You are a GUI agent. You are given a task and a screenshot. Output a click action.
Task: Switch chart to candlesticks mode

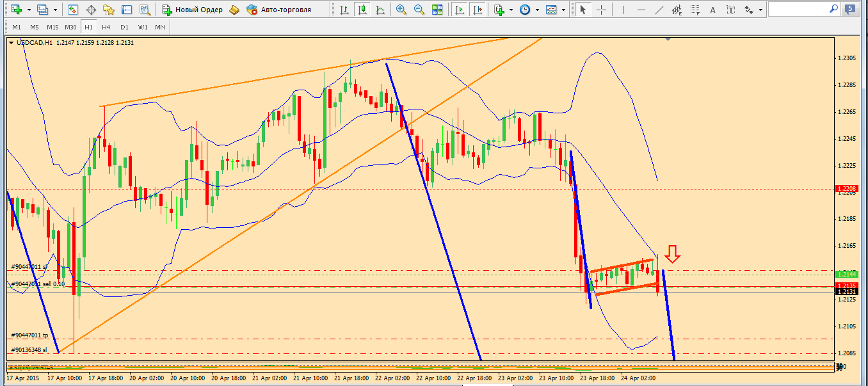click(363, 10)
